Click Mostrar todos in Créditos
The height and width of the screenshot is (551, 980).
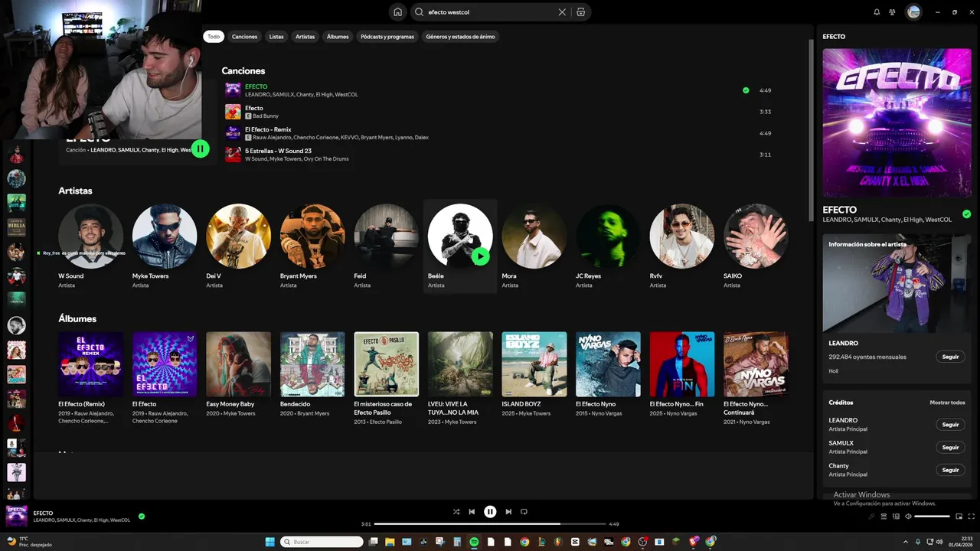(947, 403)
